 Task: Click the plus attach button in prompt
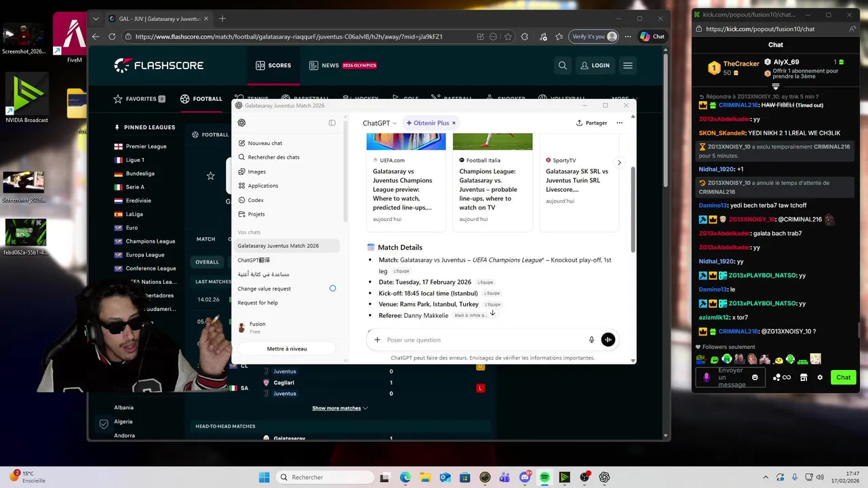pos(377,340)
